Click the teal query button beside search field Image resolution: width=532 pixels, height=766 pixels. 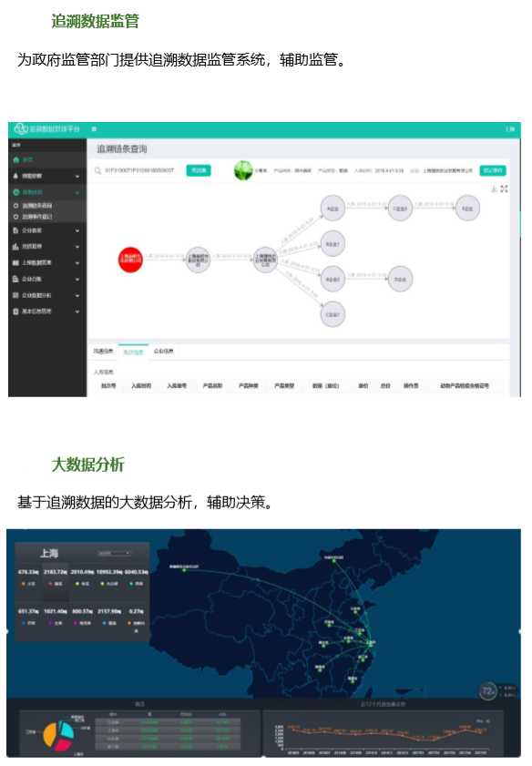pyautogui.click(x=199, y=170)
